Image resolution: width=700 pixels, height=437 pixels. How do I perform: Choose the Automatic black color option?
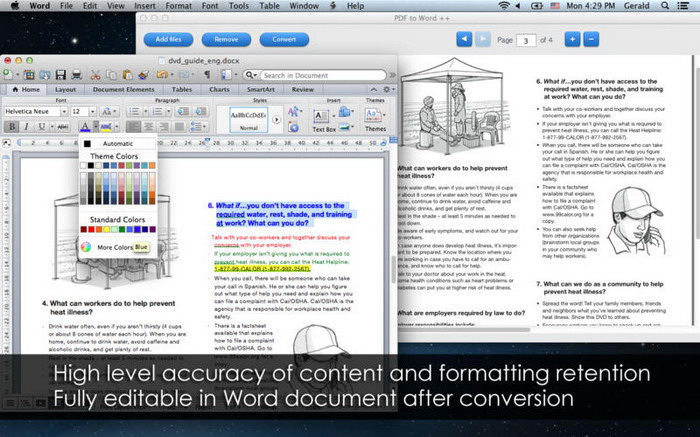tap(118, 143)
